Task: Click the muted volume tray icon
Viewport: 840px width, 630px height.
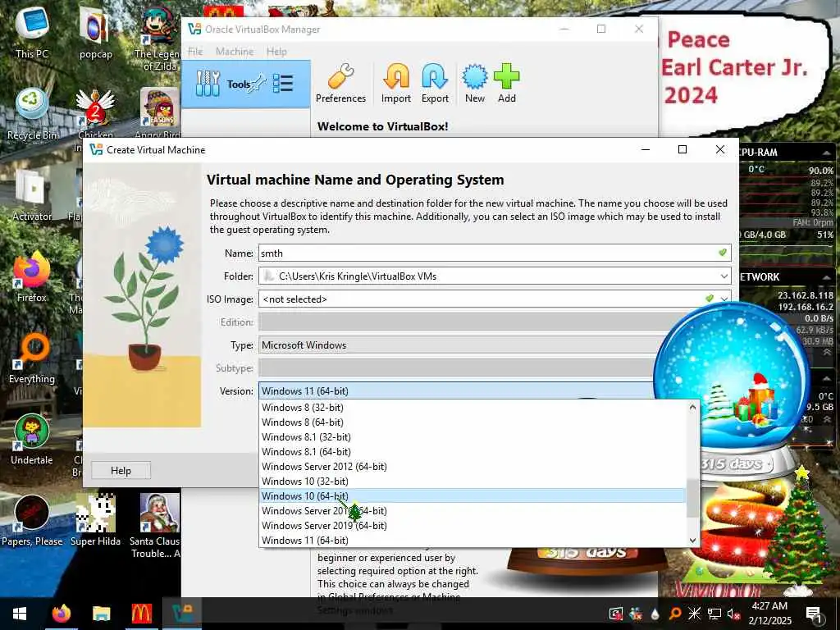Action: point(733,614)
